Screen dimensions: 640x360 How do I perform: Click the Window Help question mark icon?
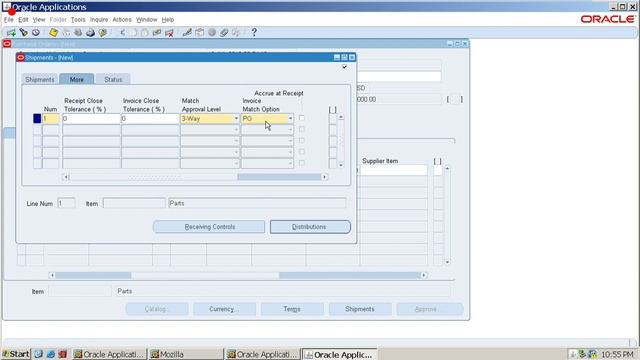tap(254, 33)
